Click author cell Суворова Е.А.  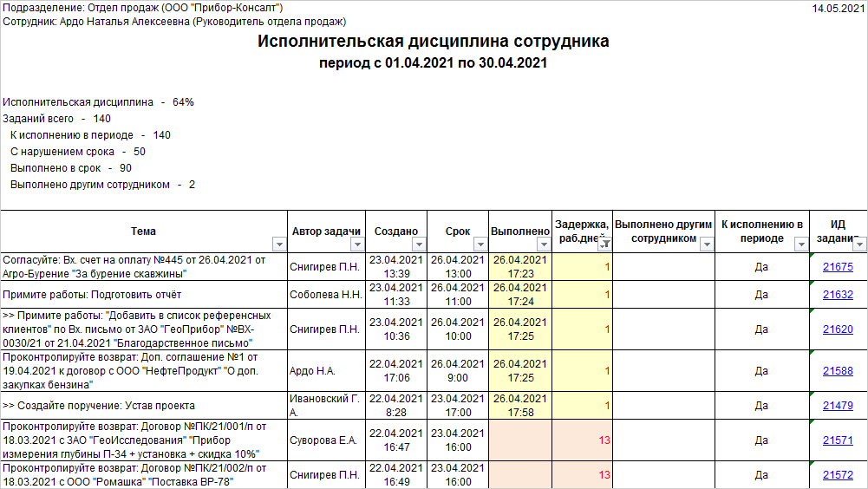(323, 440)
